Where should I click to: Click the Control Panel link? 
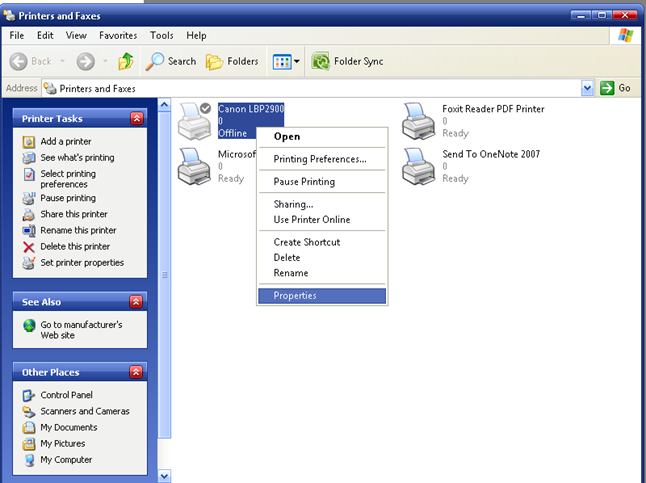coord(66,395)
